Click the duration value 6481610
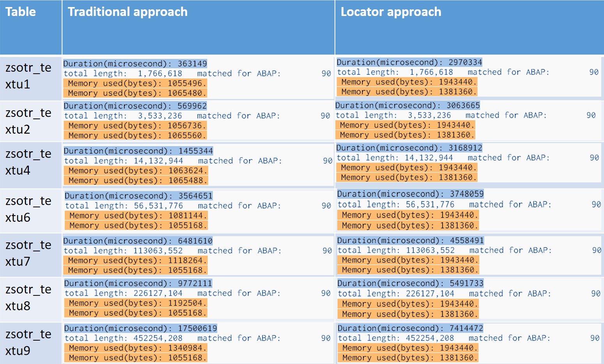The image size is (604, 364). point(195,241)
